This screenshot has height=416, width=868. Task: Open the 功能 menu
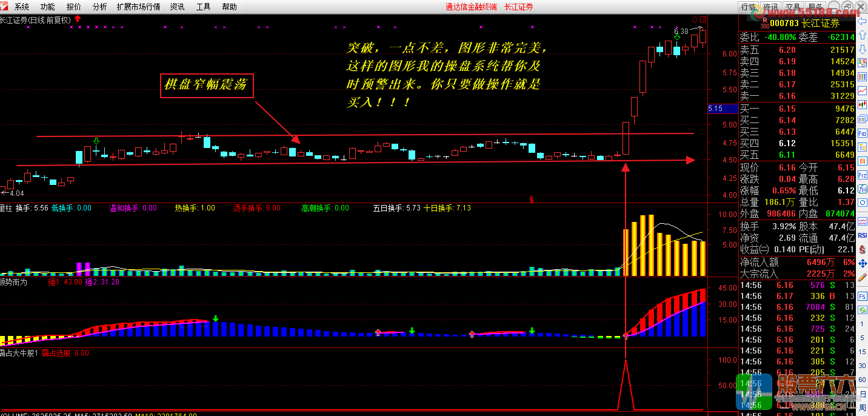pyautogui.click(x=47, y=7)
